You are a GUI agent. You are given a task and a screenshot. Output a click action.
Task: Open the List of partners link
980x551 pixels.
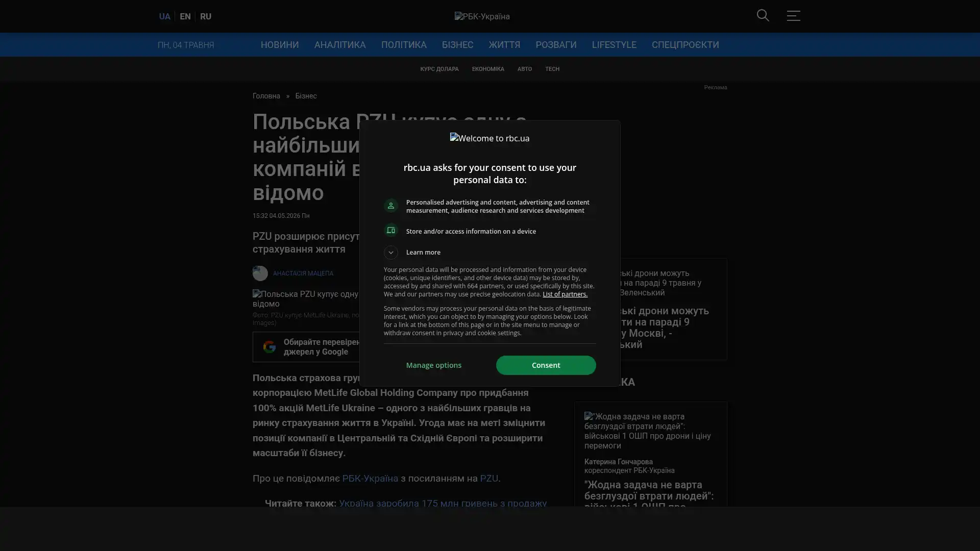click(x=565, y=294)
